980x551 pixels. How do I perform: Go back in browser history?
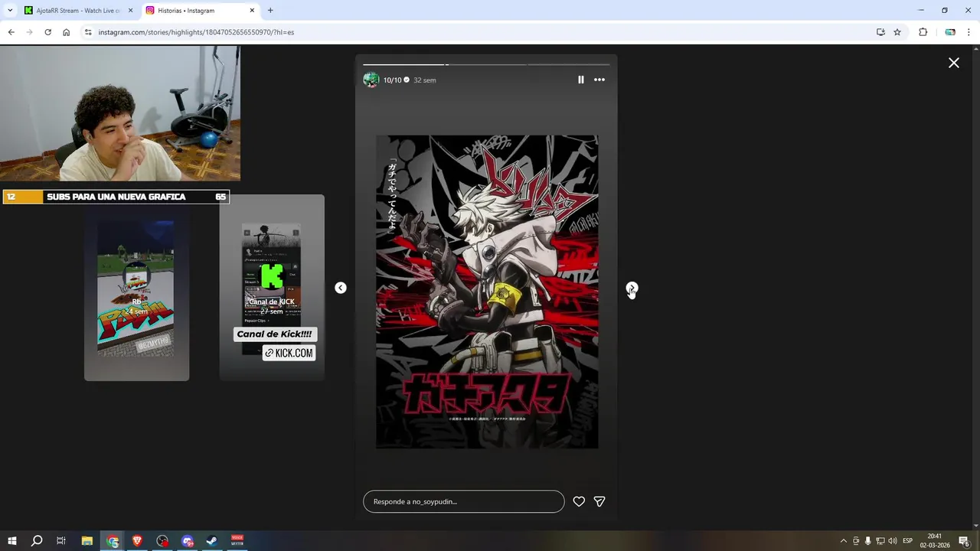[11, 32]
